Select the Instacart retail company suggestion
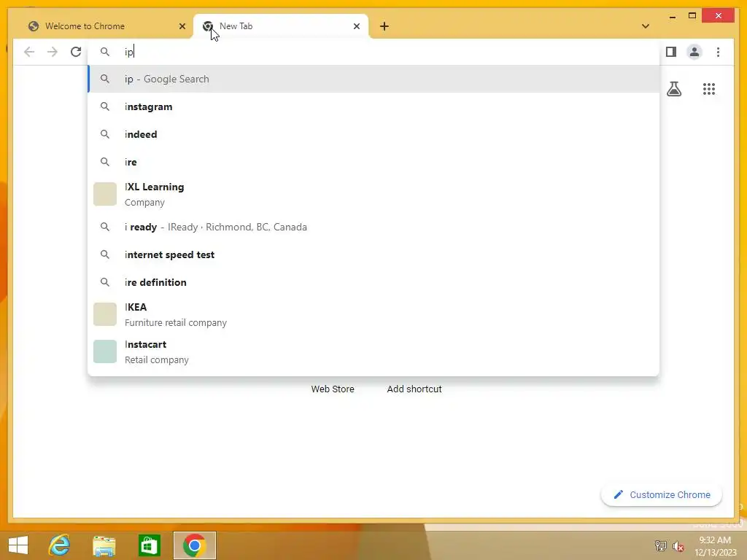 374,351
